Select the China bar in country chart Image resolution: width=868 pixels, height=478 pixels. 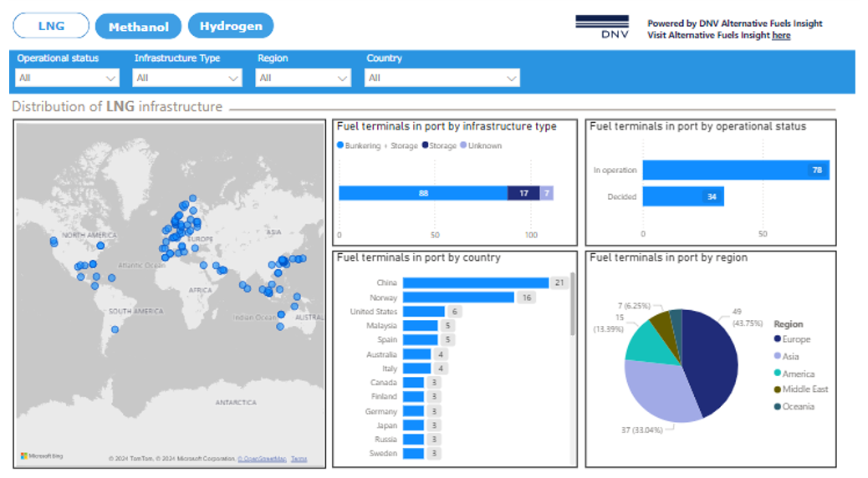click(475, 283)
